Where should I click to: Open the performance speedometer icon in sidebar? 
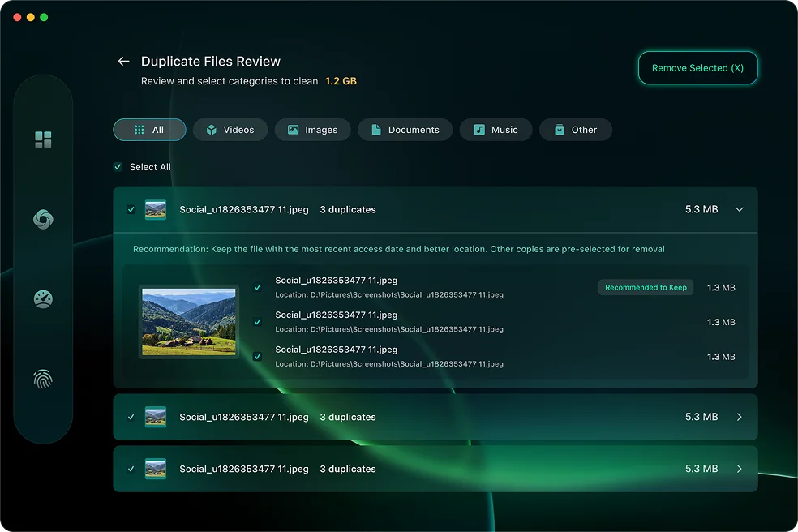(42, 298)
